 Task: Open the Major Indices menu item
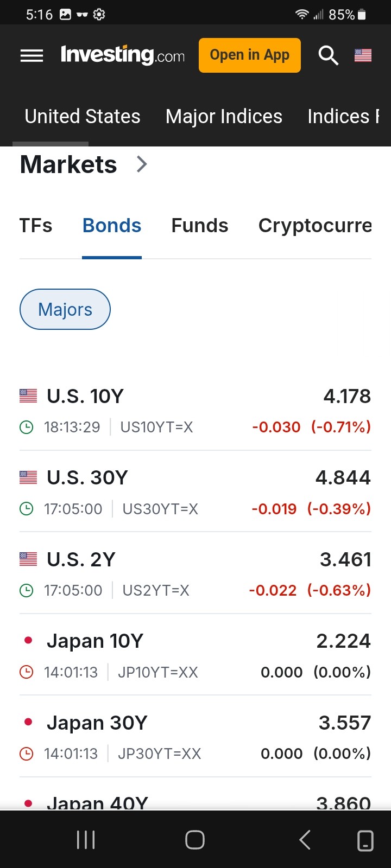(x=224, y=117)
